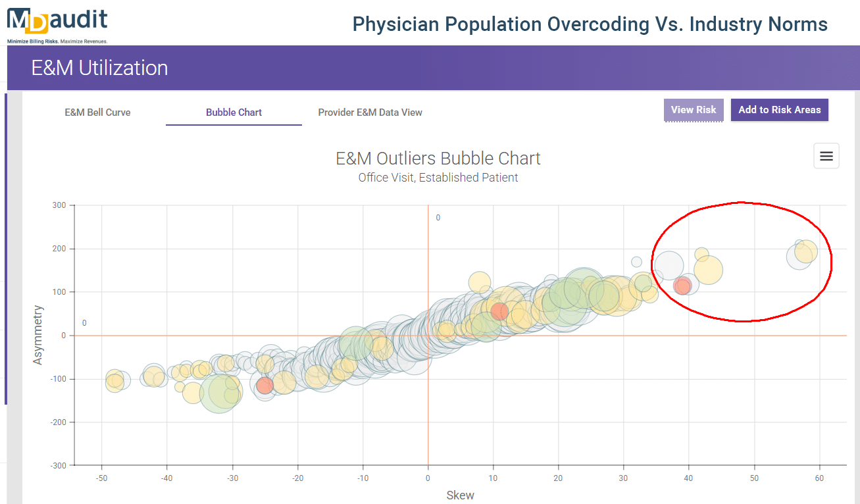Select the red bubble near skew -25
The image size is (860, 504).
click(x=265, y=385)
